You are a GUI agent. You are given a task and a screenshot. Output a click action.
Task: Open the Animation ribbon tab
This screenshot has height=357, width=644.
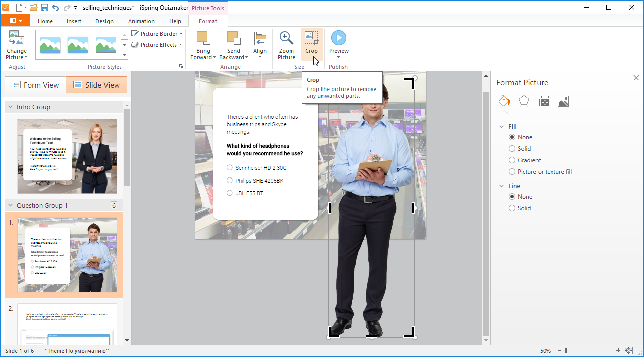click(141, 21)
